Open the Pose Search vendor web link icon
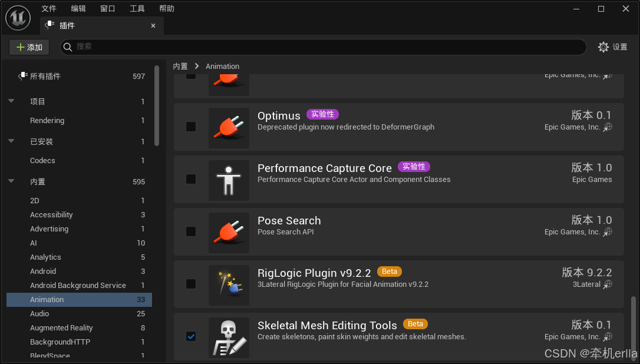The image size is (640, 364). [608, 232]
